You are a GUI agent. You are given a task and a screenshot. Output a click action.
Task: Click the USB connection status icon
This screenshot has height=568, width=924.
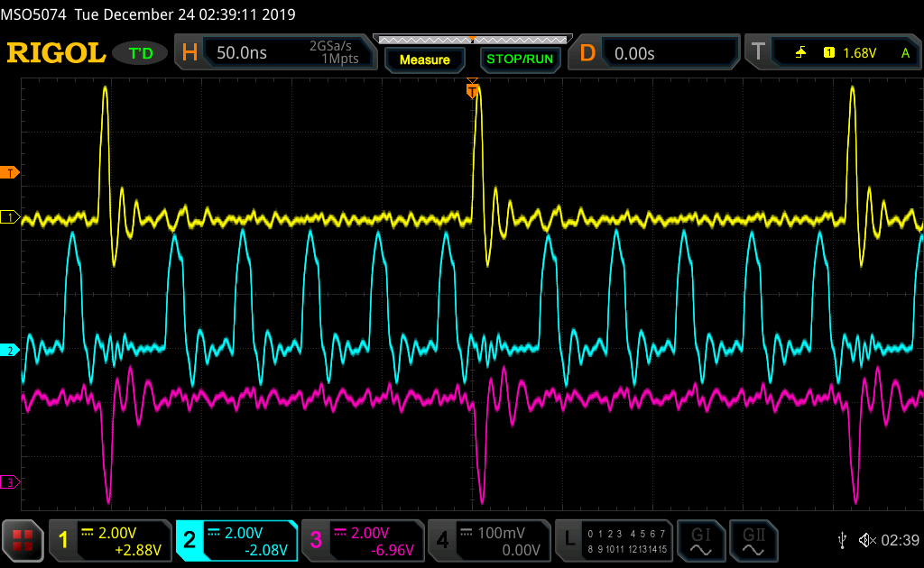pos(843,540)
